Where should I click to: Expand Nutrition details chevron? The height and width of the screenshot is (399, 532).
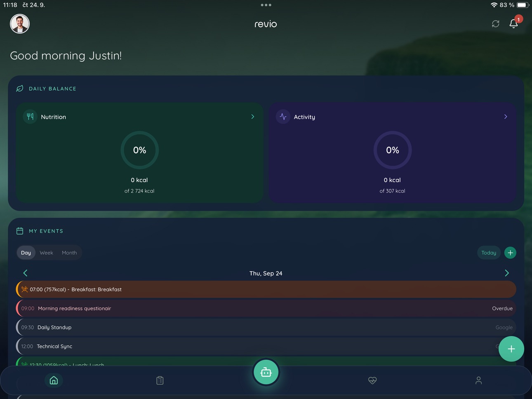253,117
